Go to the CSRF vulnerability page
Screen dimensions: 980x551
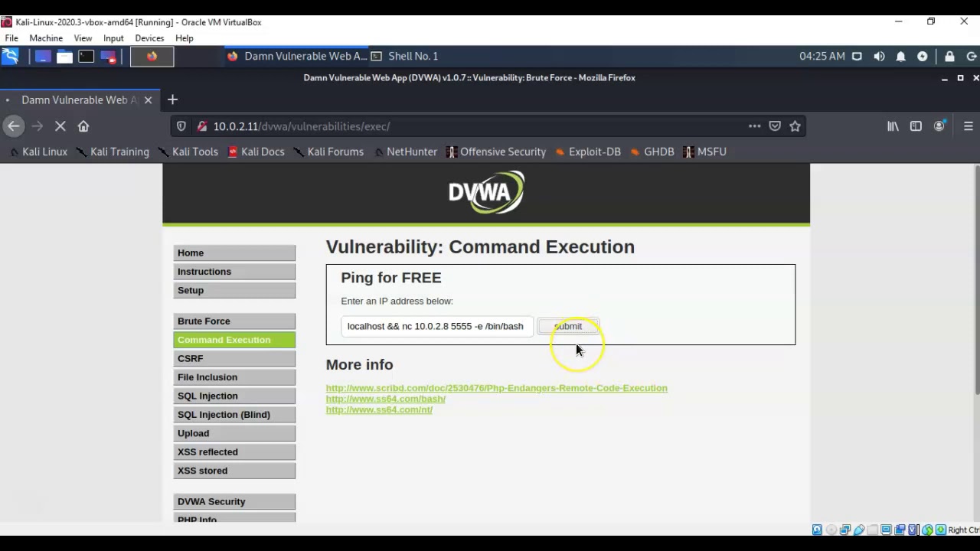(234, 359)
